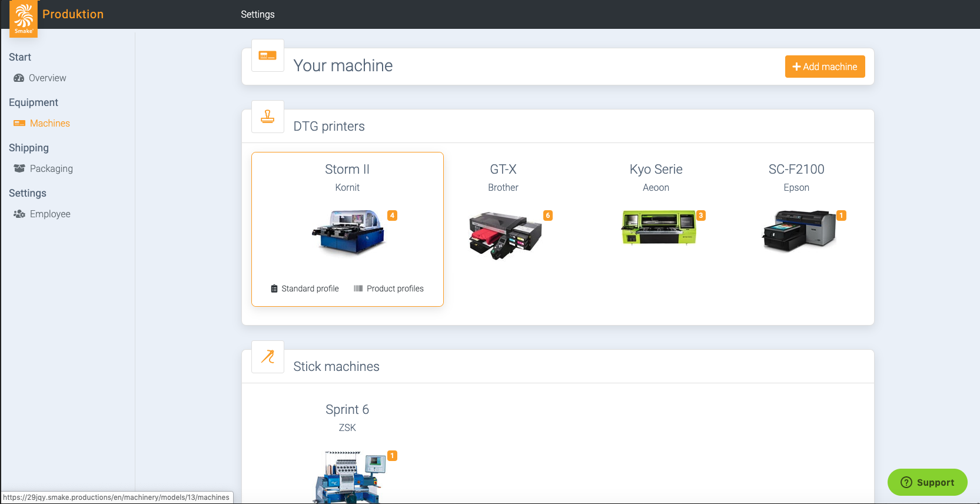Click the Product profiles barcode icon
This screenshot has height=504, width=980.
pyautogui.click(x=358, y=289)
